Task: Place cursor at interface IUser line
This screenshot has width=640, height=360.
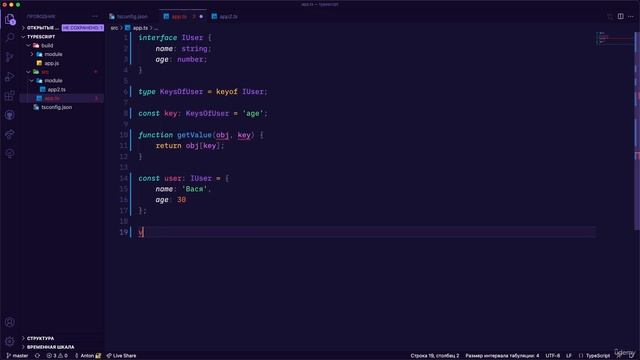Action: (x=175, y=38)
